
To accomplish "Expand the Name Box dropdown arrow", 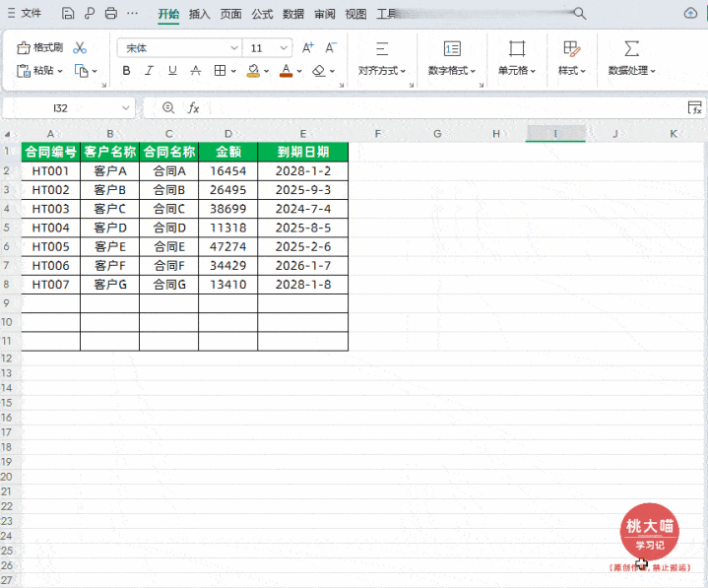I will (125, 108).
